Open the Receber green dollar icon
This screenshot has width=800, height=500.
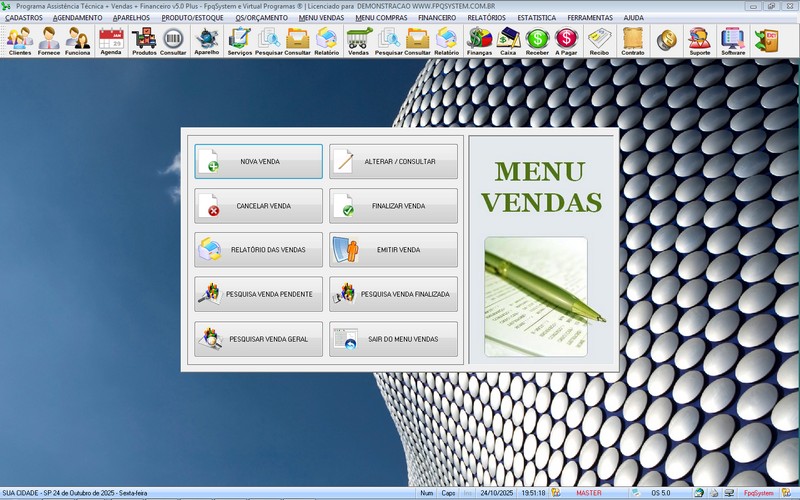[x=537, y=41]
